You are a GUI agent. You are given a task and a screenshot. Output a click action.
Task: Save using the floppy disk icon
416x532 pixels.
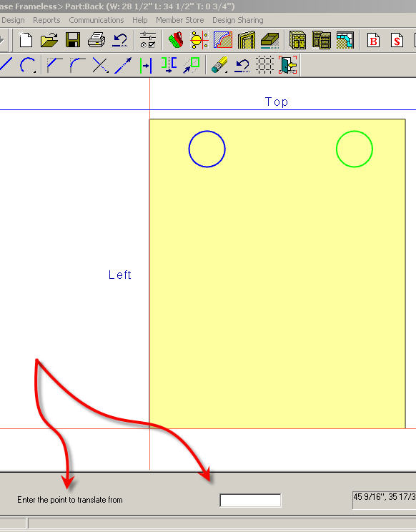pos(73,40)
